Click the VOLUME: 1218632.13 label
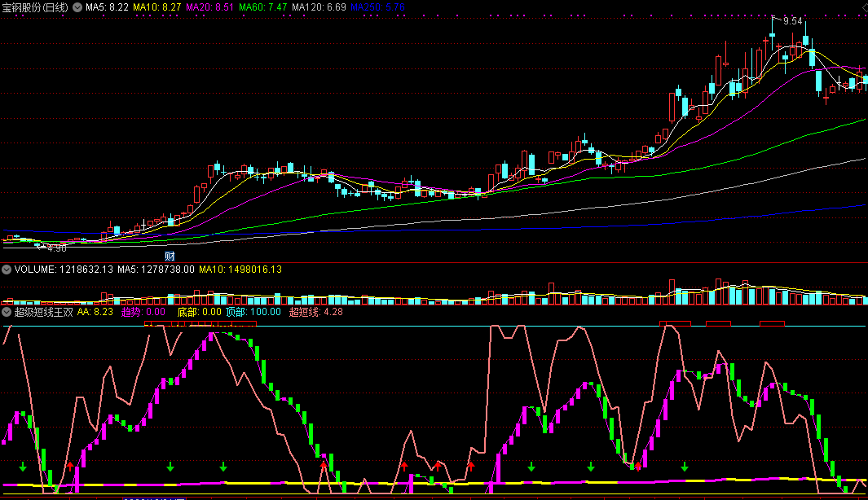Viewport: 868px width, 500px height. tap(64, 270)
